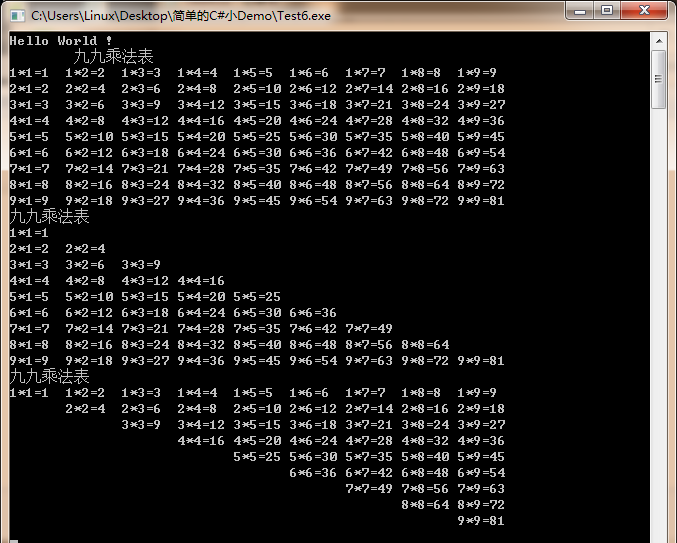
Task: Close the Test6.exe console window
Action: point(644,10)
